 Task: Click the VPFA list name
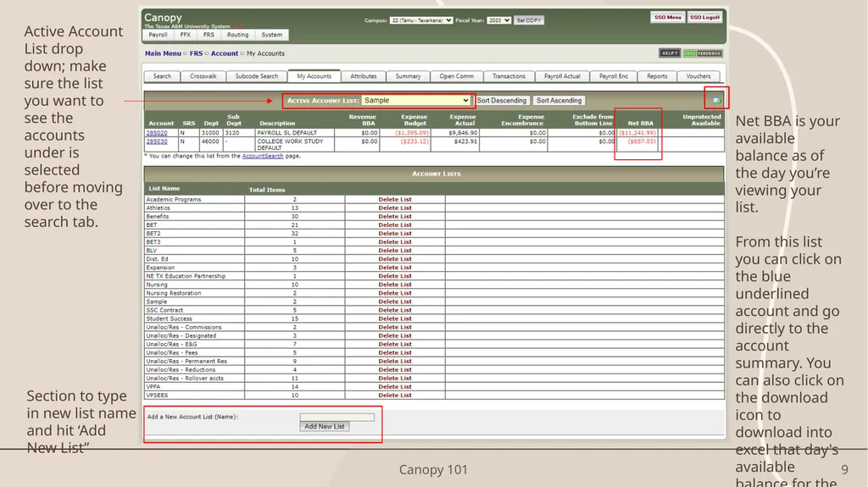(x=153, y=387)
